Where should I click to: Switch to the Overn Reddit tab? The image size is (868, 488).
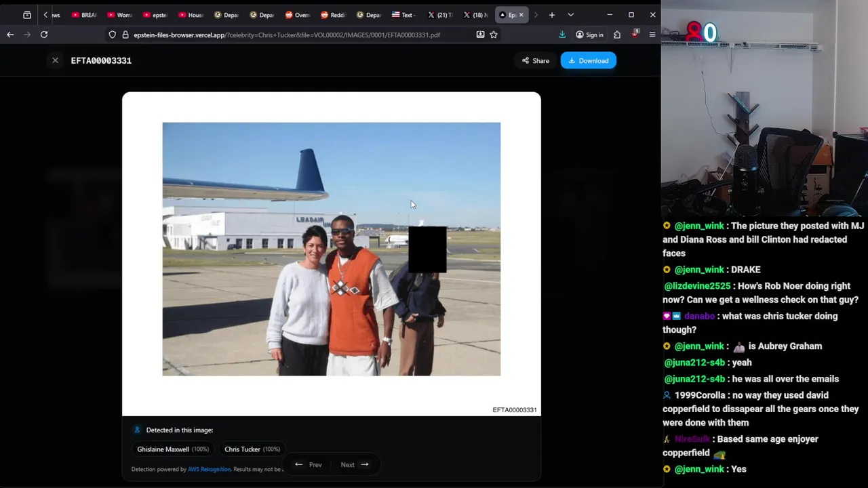297,15
